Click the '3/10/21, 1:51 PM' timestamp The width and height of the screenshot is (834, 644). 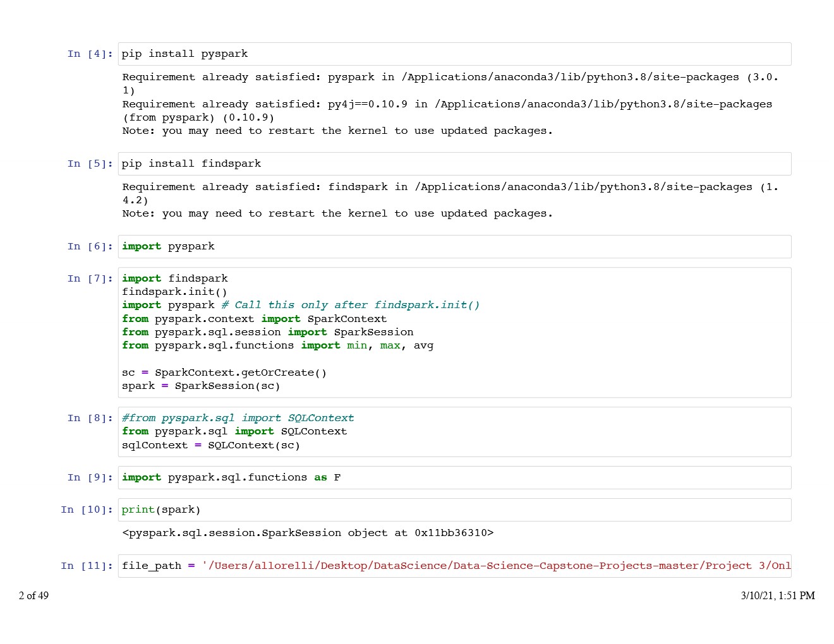[x=777, y=595]
